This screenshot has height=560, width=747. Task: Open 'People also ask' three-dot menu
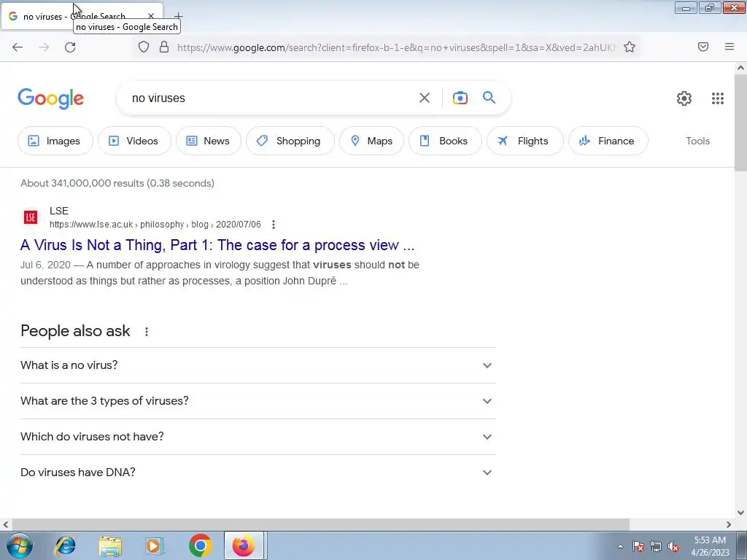point(146,332)
